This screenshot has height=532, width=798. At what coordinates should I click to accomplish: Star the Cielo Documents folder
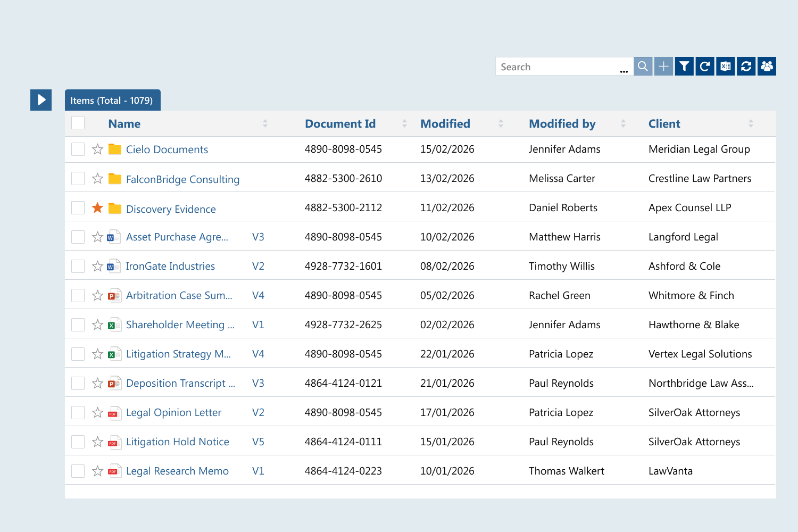click(x=97, y=149)
